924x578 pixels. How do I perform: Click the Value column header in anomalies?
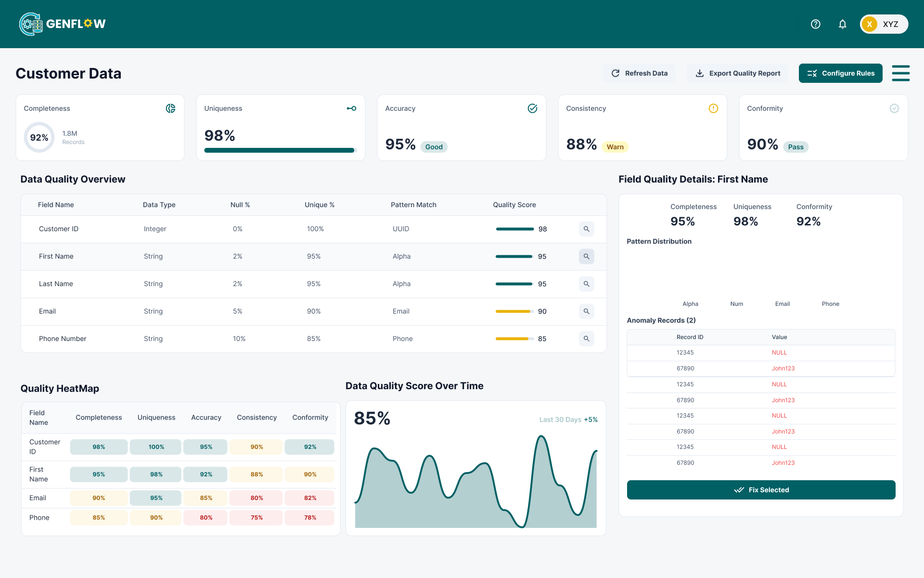coord(779,337)
